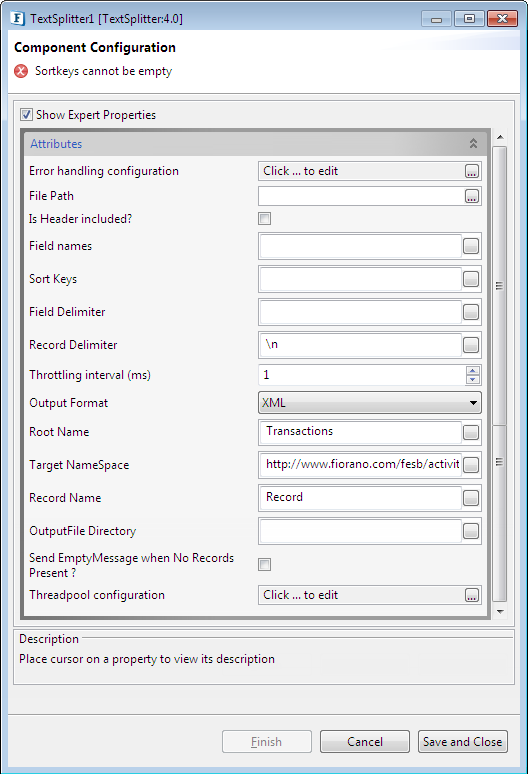The height and width of the screenshot is (774, 528).
Task: Open editor button beside Field Delimiter
Action: point(471,312)
